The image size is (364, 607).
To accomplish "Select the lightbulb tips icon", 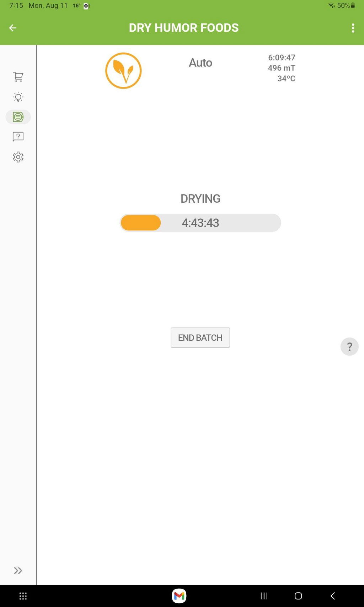I will 18,97.
